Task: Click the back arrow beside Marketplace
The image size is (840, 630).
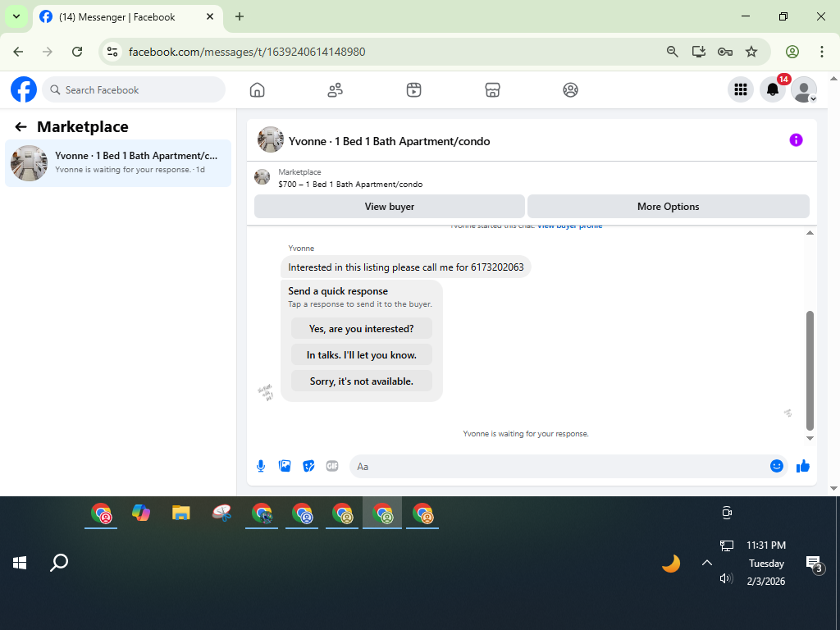Action: click(x=21, y=127)
